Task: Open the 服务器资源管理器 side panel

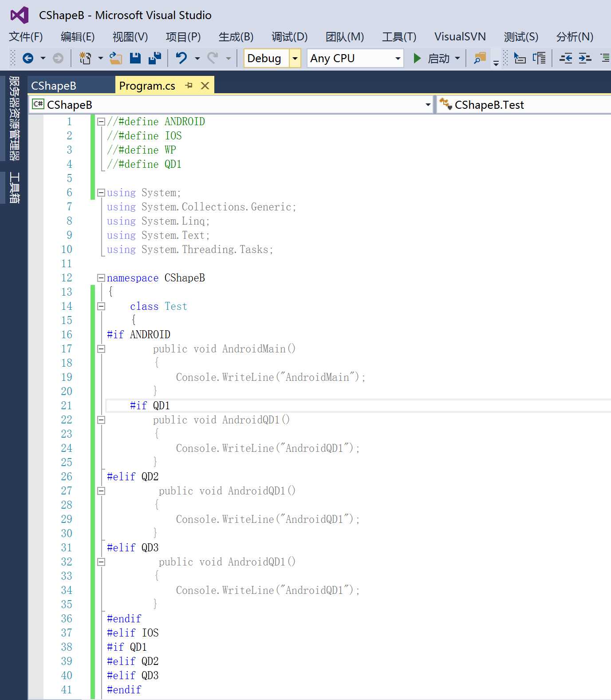Action: pos(14,118)
